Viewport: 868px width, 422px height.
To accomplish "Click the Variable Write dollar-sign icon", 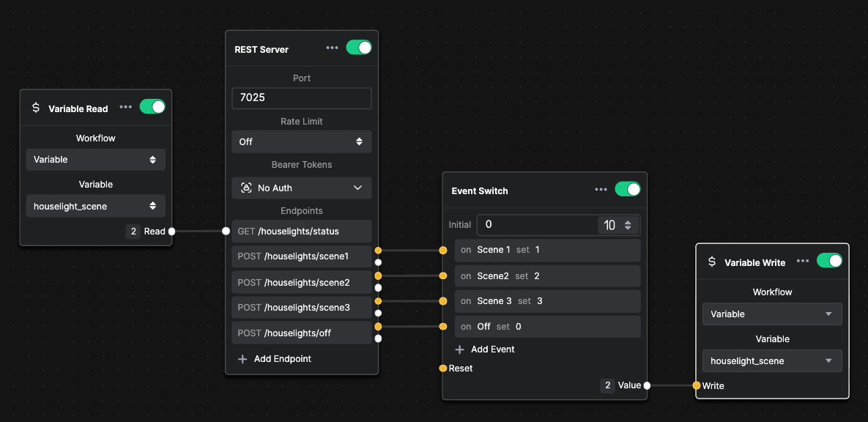I will pos(712,262).
